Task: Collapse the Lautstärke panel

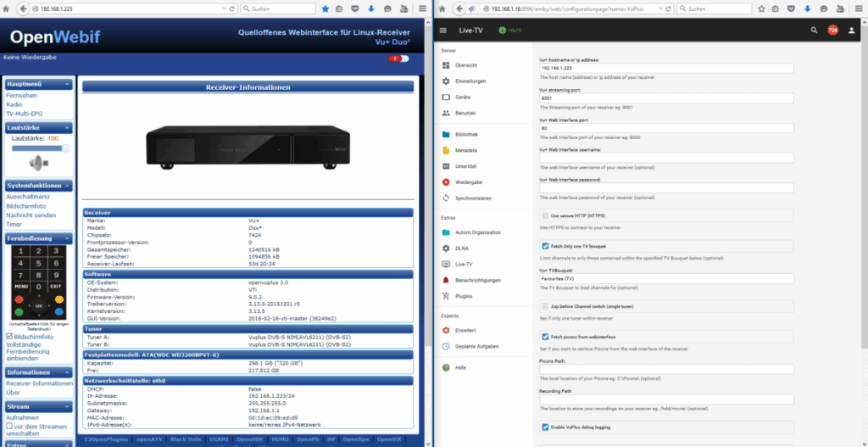Action: click(x=67, y=128)
